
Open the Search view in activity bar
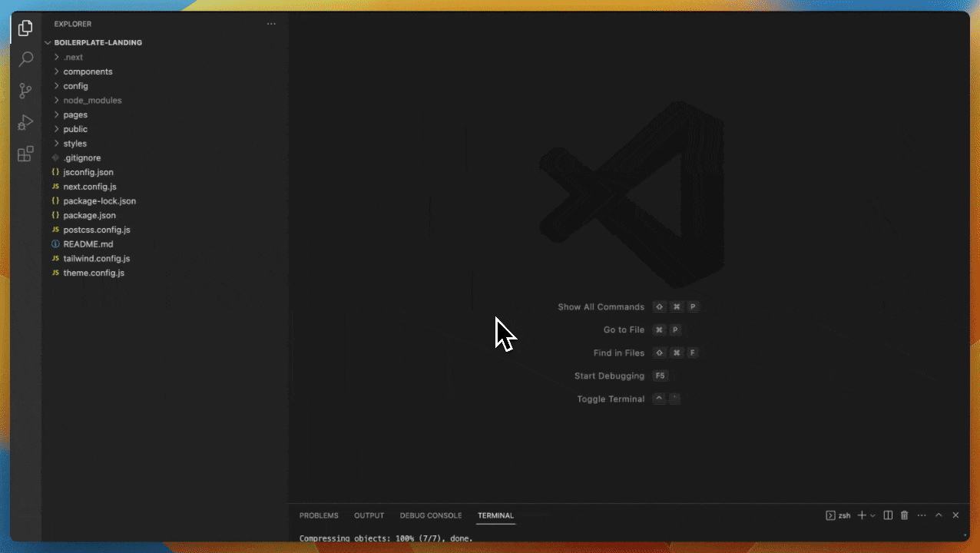click(x=25, y=59)
